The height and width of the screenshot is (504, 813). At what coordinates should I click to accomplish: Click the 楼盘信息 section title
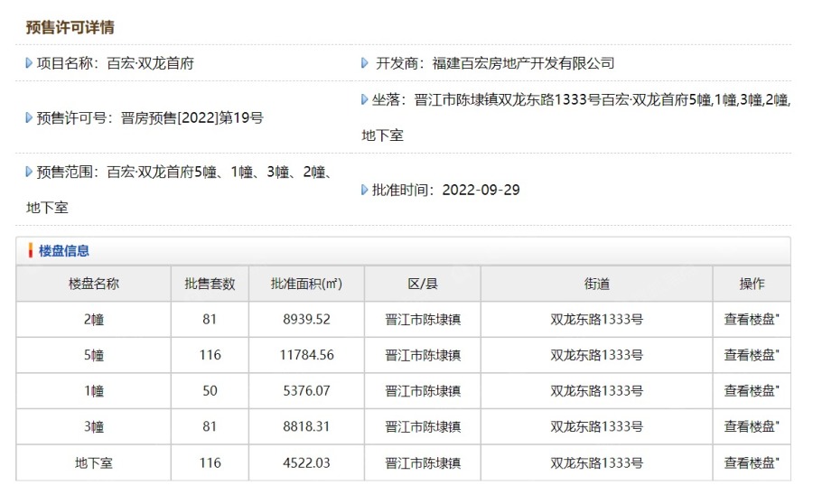(x=64, y=251)
